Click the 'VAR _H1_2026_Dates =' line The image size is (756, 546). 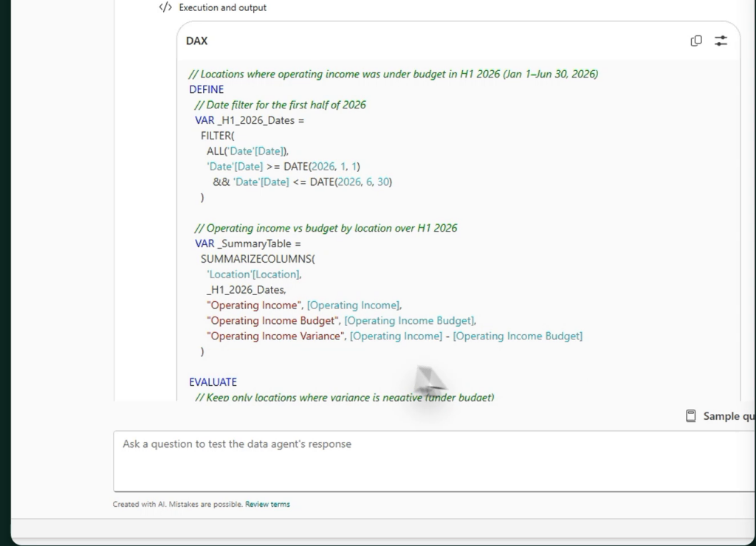click(x=250, y=120)
